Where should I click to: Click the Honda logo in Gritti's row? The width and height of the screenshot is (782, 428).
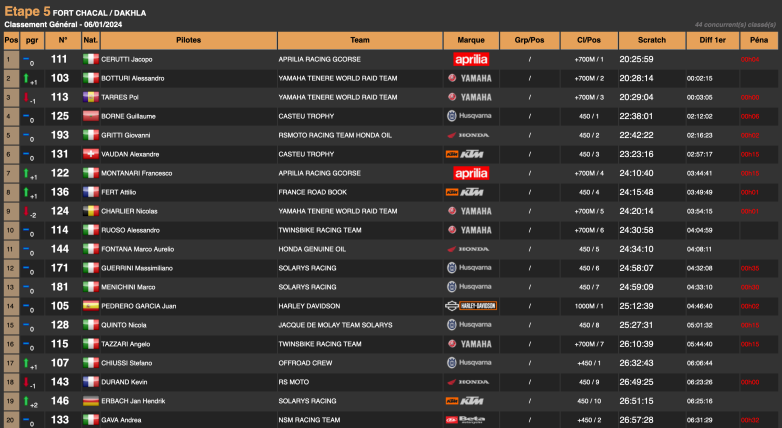point(471,135)
